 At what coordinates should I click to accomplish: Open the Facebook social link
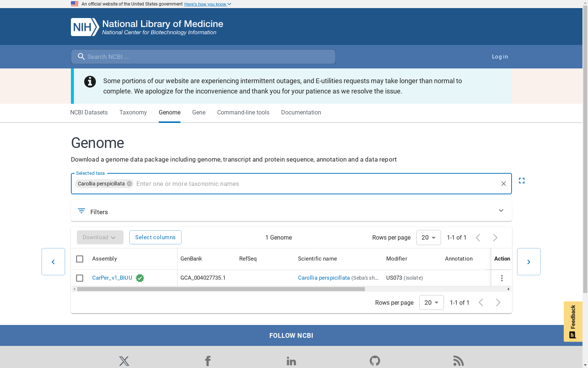click(x=208, y=361)
